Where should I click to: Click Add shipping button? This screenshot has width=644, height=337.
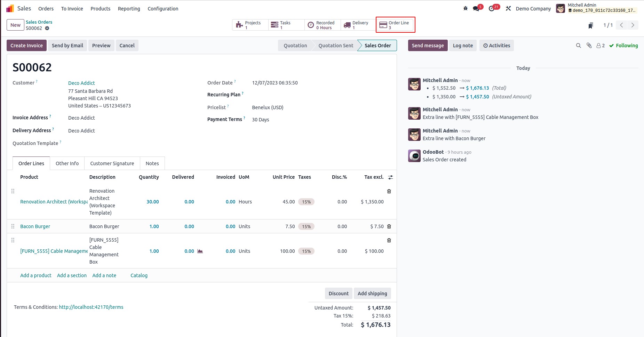[372, 294]
